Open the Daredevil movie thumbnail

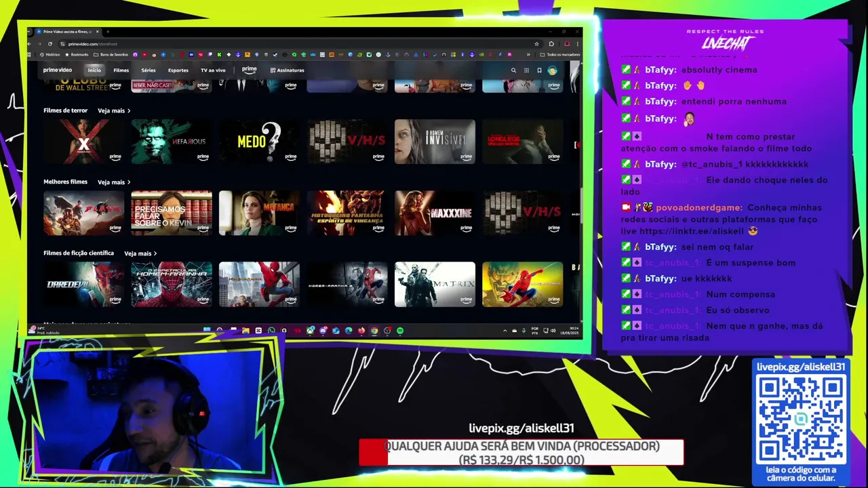click(x=84, y=285)
